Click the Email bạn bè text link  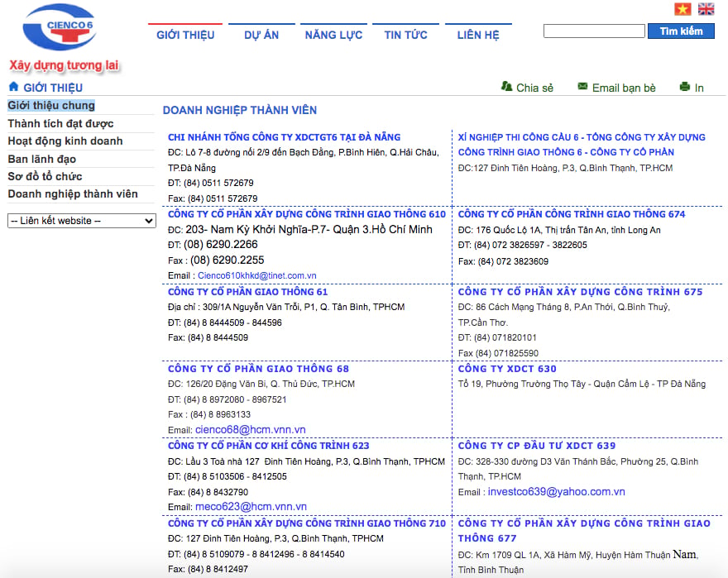pyautogui.click(x=624, y=88)
